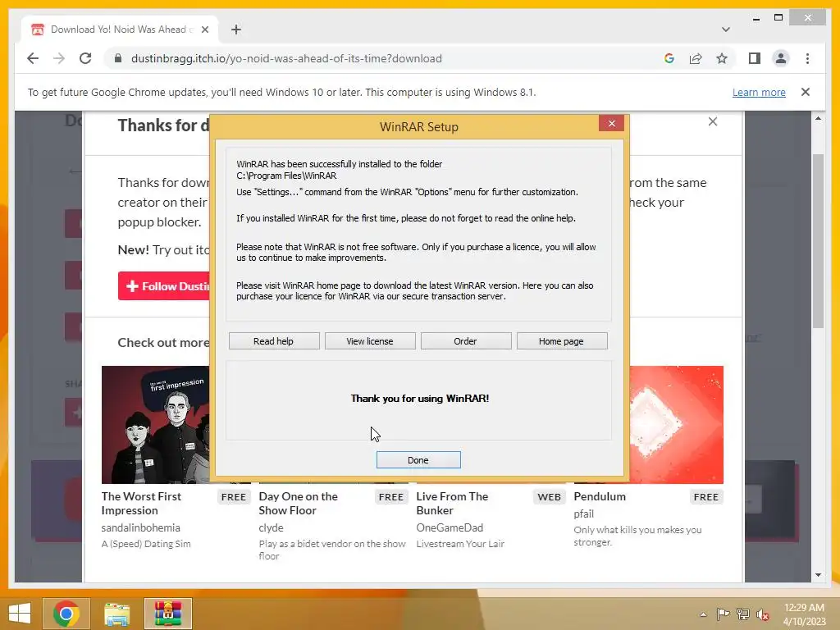Click the page scrollbar thumb
Image resolution: width=840 pixels, height=630 pixels.
(818, 240)
